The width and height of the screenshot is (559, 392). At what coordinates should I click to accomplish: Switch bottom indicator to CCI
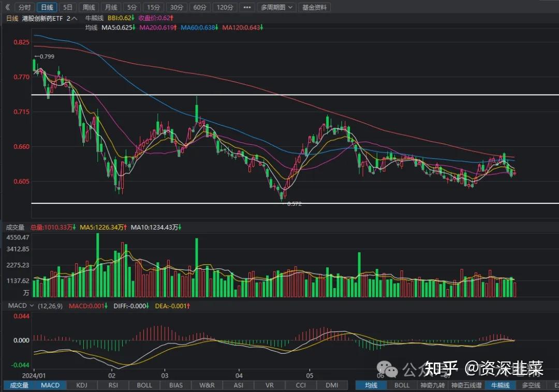pyautogui.click(x=300, y=385)
